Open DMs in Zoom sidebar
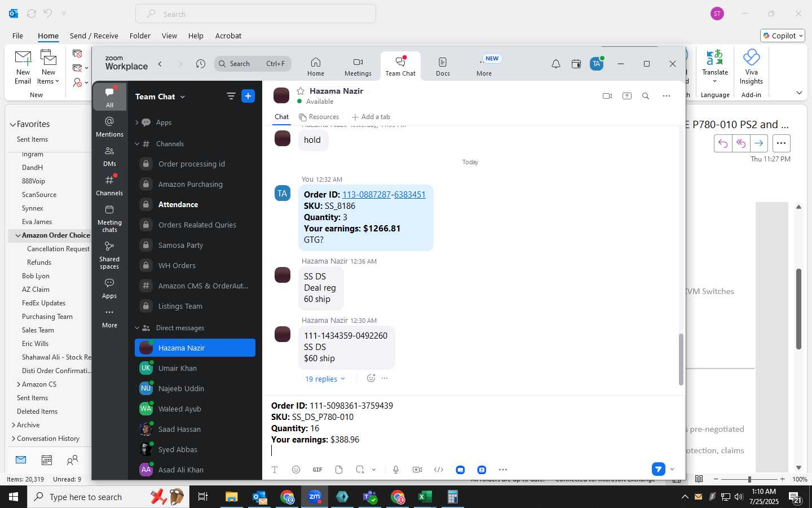The image size is (812, 508). [109, 156]
